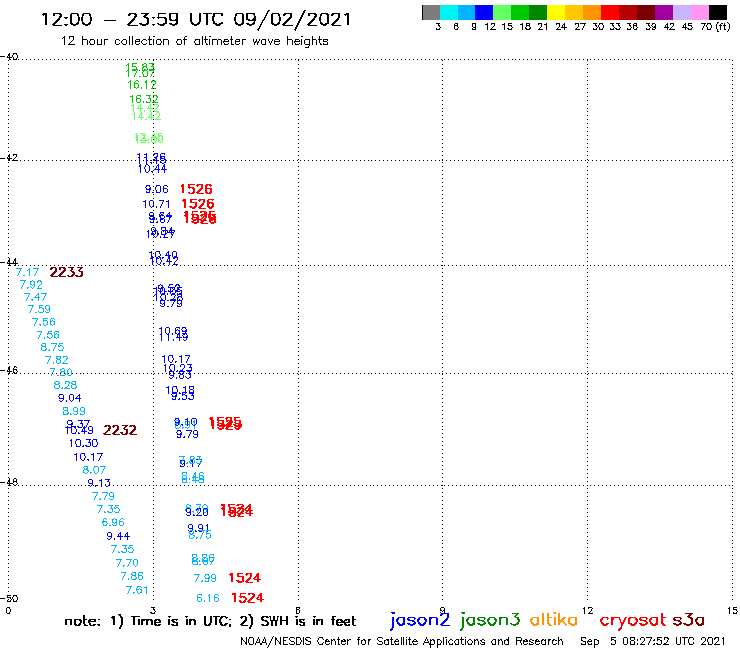The width and height of the screenshot is (740, 650).
Task: Click wave height value 8.99
Action: [74, 411]
